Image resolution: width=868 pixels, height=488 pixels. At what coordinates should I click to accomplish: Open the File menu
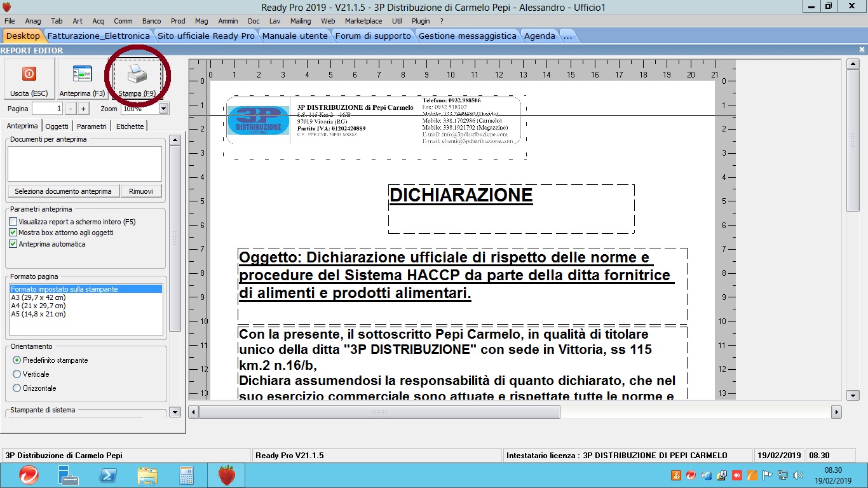[x=10, y=21]
